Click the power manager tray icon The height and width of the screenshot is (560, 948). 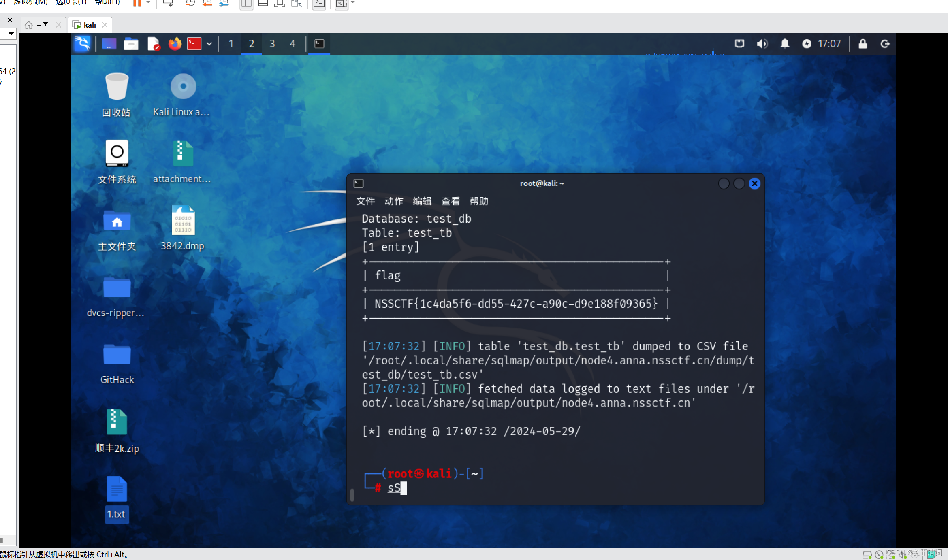(x=807, y=44)
